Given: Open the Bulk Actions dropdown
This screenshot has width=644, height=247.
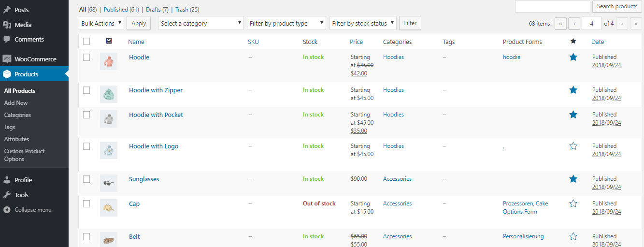Looking at the screenshot, I should [x=101, y=23].
